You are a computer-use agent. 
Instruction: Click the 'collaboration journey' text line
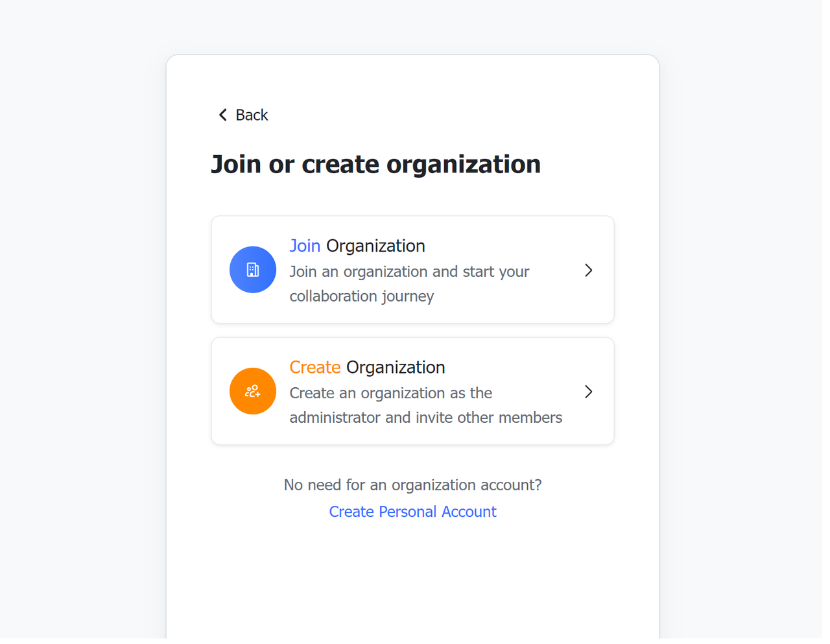pos(361,296)
